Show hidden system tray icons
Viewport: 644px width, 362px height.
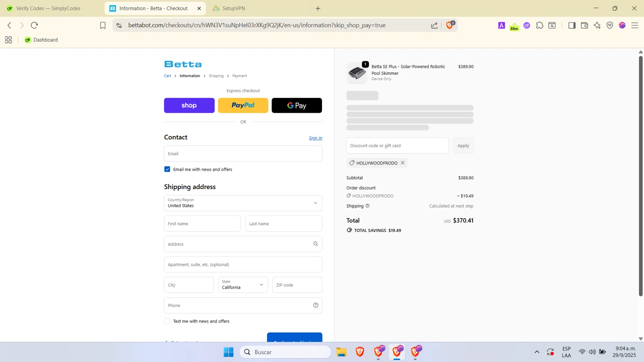tap(537, 352)
